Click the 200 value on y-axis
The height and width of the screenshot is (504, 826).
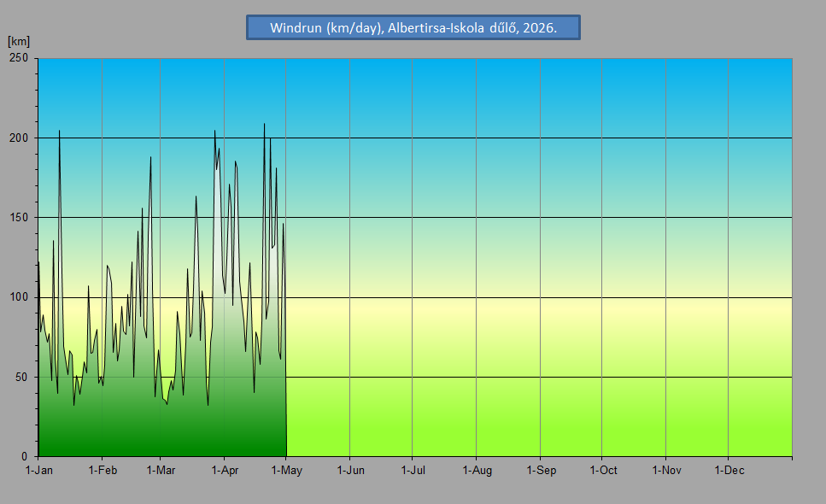tap(19, 138)
